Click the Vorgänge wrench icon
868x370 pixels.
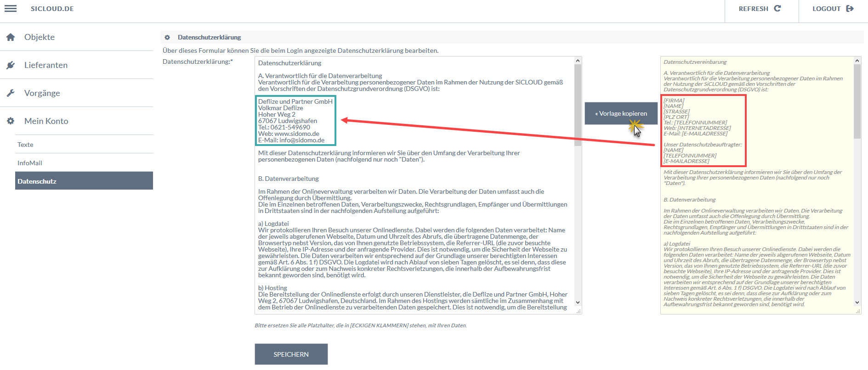(11, 93)
